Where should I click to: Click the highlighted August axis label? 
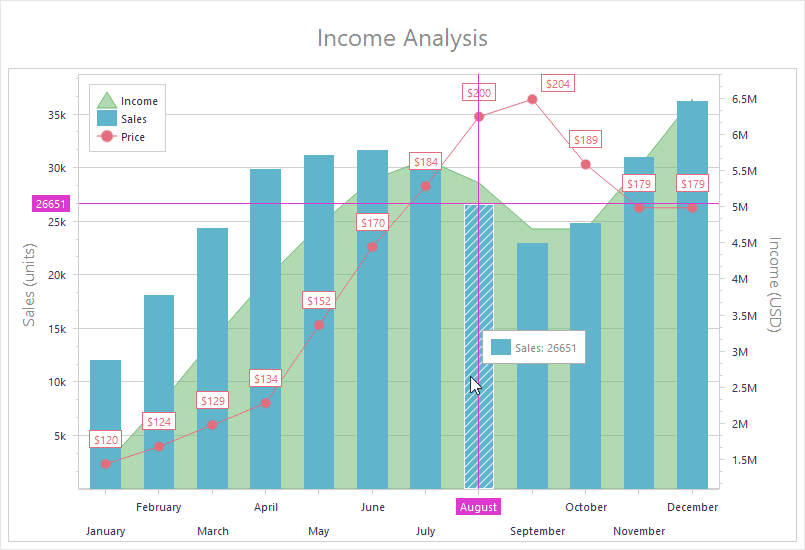(x=478, y=507)
